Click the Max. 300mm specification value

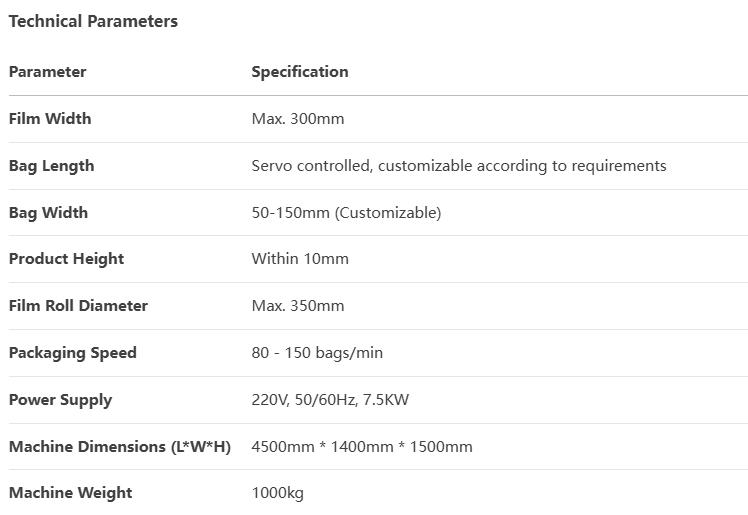click(x=298, y=118)
